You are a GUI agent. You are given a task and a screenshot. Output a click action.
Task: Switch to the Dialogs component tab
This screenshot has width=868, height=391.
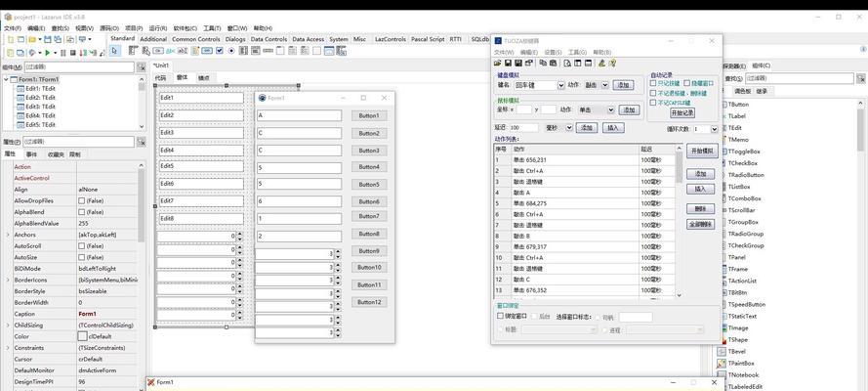tap(235, 39)
